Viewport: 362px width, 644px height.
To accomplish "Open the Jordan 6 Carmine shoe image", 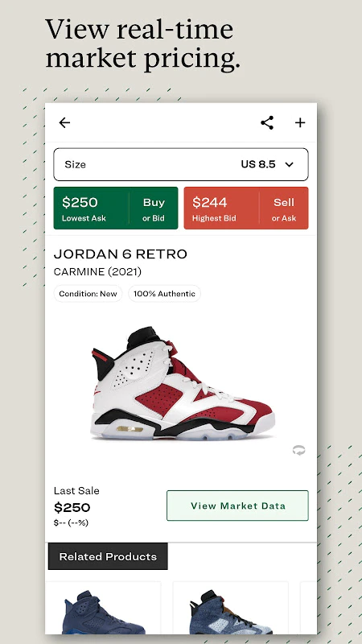I will pos(183,383).
